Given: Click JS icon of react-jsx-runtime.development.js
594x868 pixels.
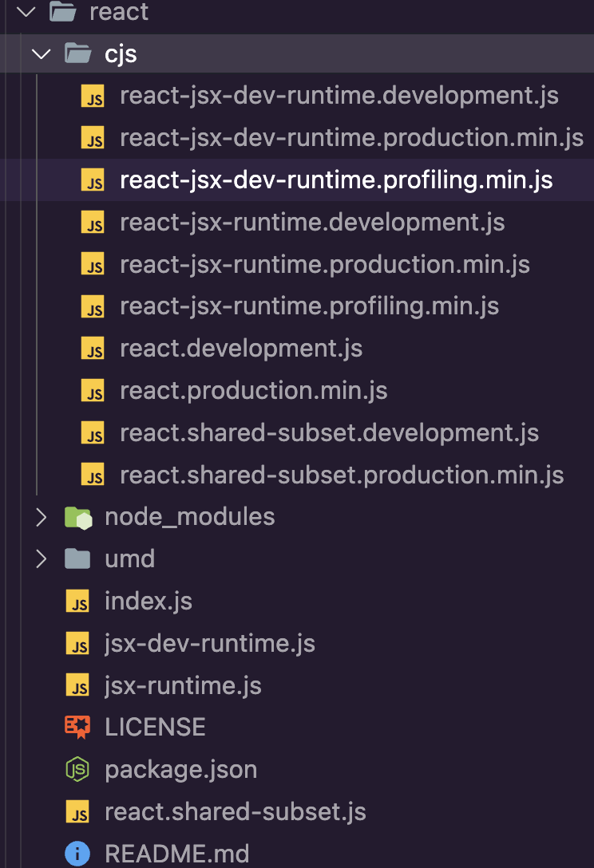Looking at the screenshot, I should click(93, 222).
